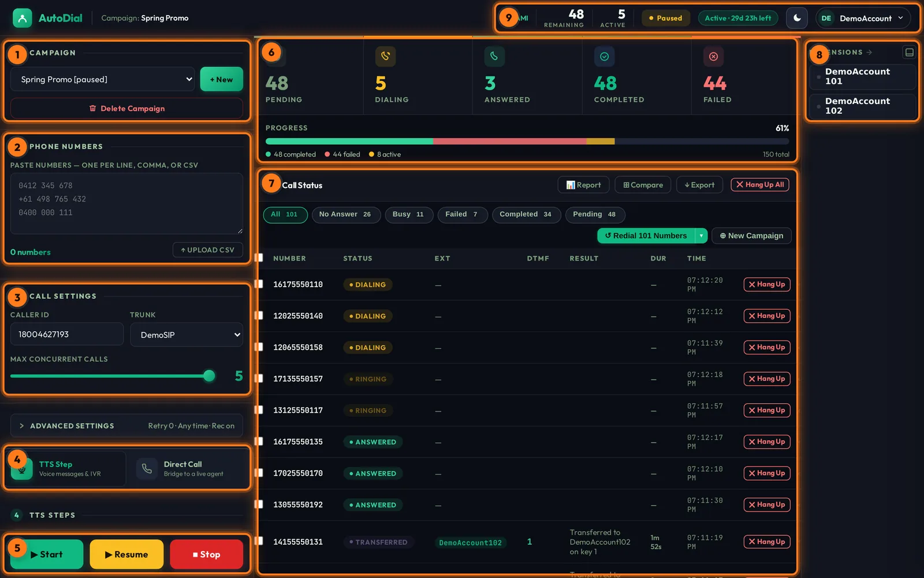924x578 pixels.
Task: Click the Caller ID field 18004627193
Action: 67,334
